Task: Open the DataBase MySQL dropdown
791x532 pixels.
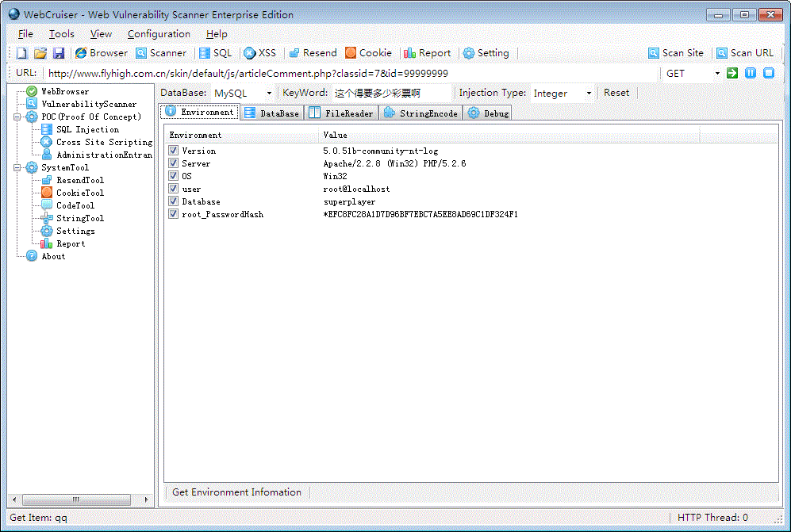Action: pos(269,93)
